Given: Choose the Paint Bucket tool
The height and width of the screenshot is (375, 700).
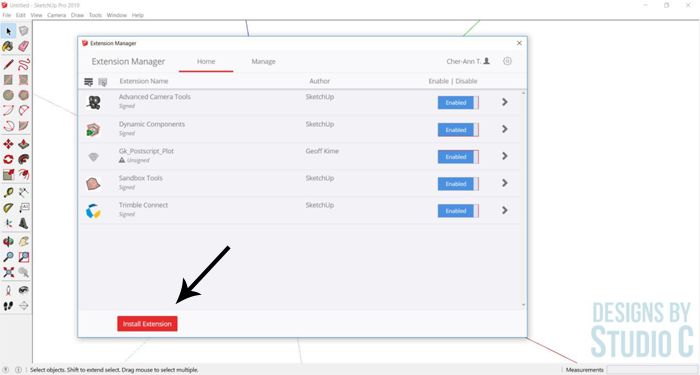Looking at the screenshot, I should point(8,46).
